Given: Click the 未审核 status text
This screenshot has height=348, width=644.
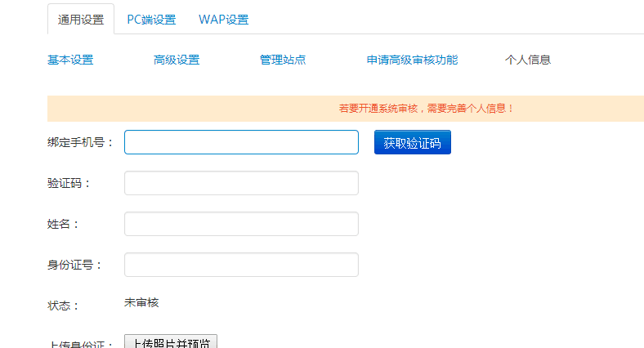Looking at the screenshot, I should pyautogui.click(x=141, y=303).
